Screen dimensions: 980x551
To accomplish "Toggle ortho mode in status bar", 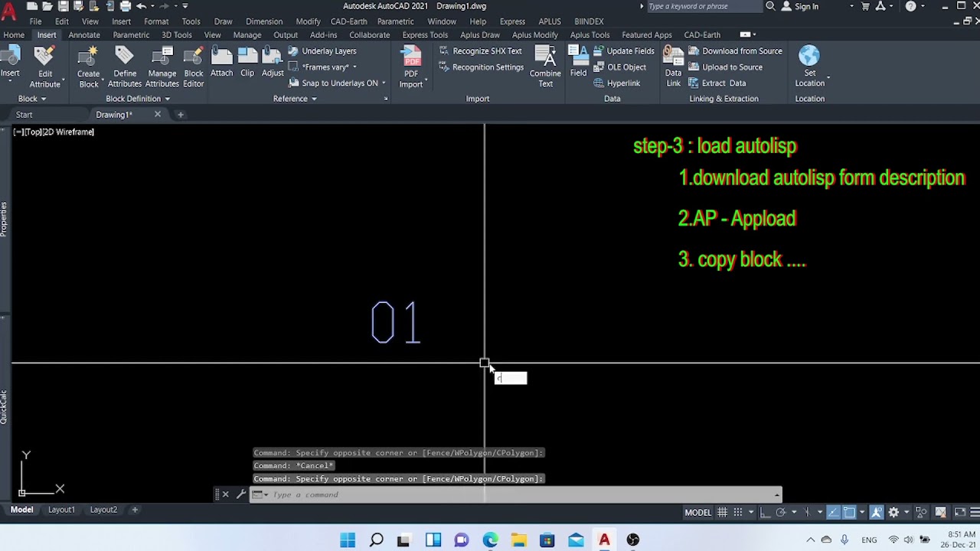I will tap(765, 512).
